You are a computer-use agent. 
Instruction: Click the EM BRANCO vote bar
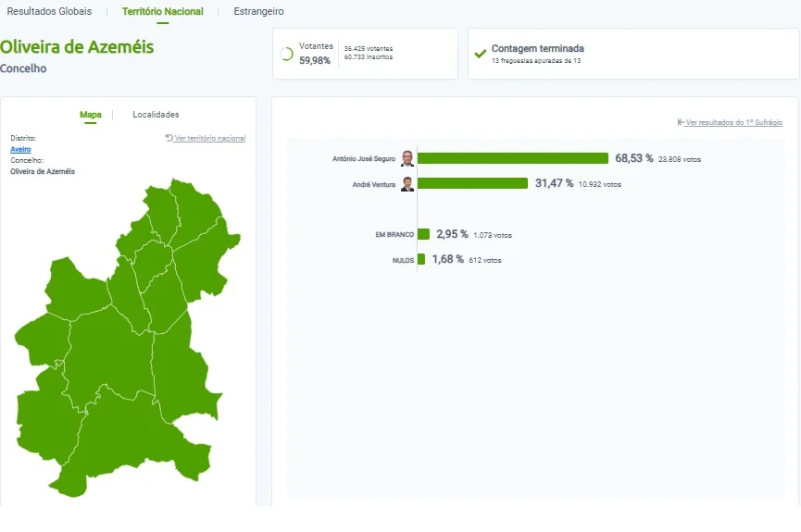pos(423,234)
